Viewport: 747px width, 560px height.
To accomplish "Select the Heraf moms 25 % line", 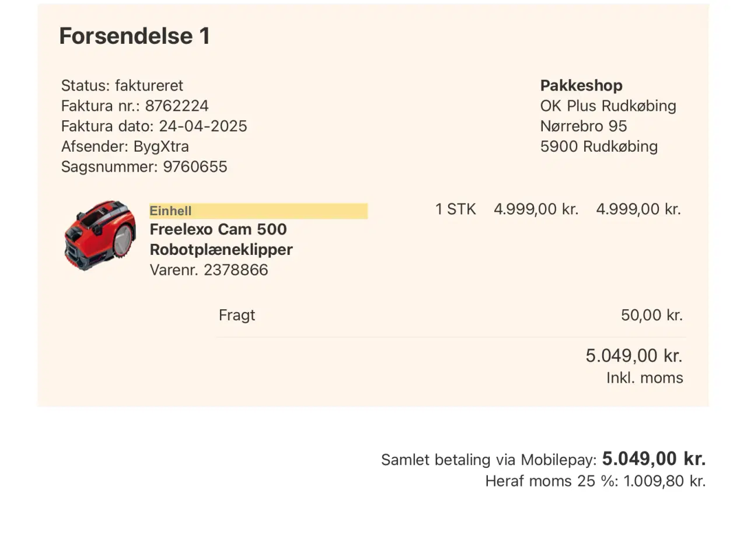I will [x=595, y=481].
